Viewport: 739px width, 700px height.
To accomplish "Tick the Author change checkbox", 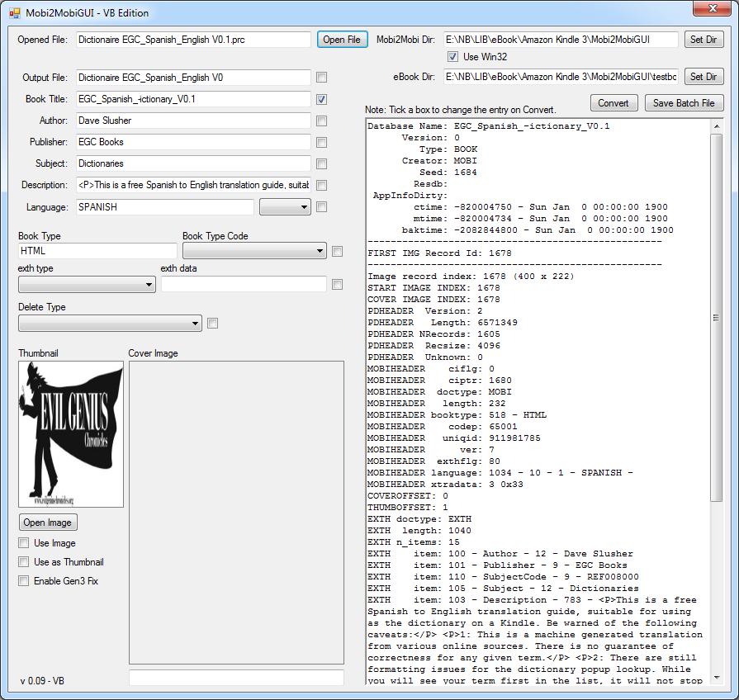I will [321, 121].
